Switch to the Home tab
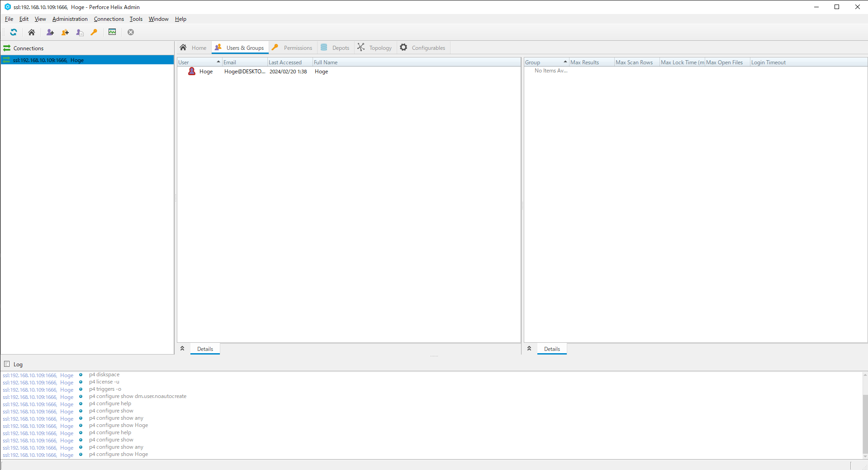868x470 pixels. click(193, 48)
